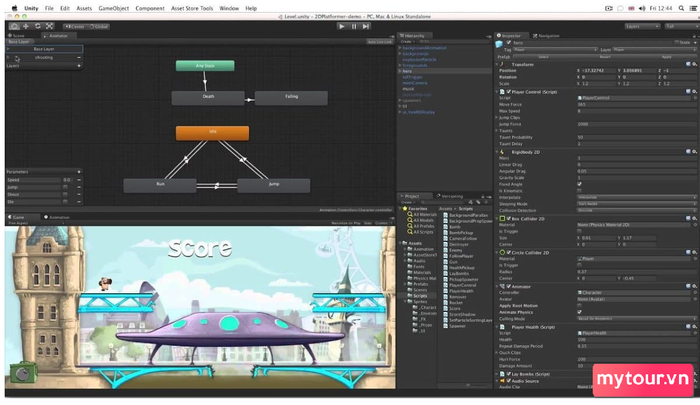The width and height of the screenshot is (700, 405).
Task: Click the Pause button in toolbar
Action: point(354,26)
